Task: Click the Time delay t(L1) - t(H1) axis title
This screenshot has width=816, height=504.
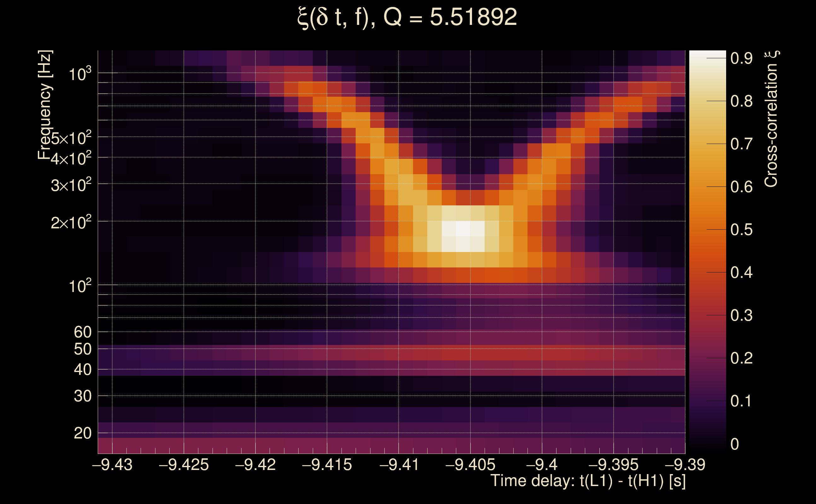Action: 588,481
